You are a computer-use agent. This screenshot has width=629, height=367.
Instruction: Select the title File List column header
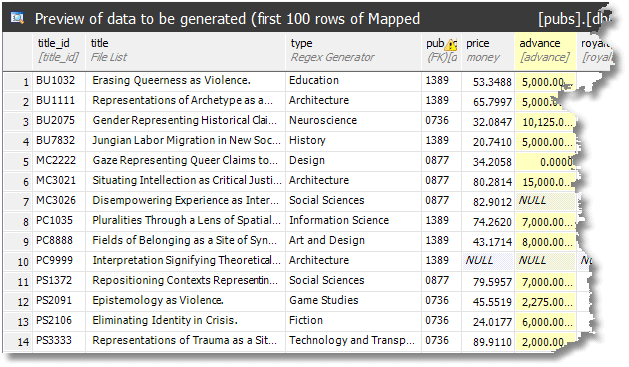coord(185,52)
